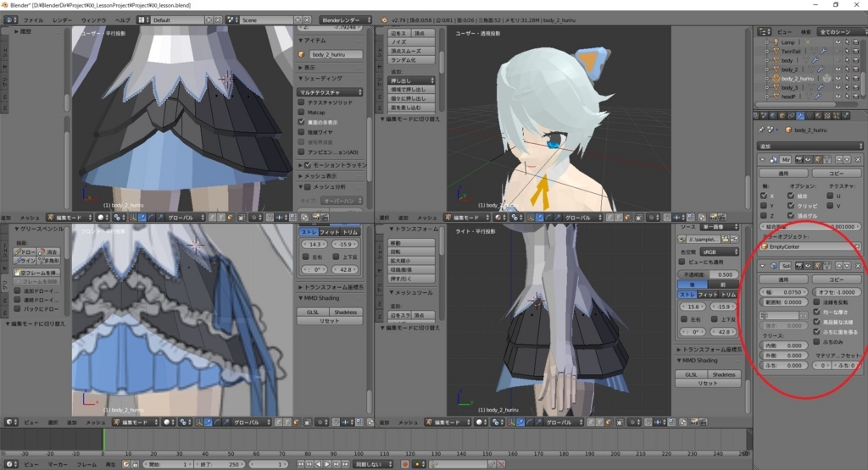Open the 追加 add modifier dropdown

tap(810, 146)
